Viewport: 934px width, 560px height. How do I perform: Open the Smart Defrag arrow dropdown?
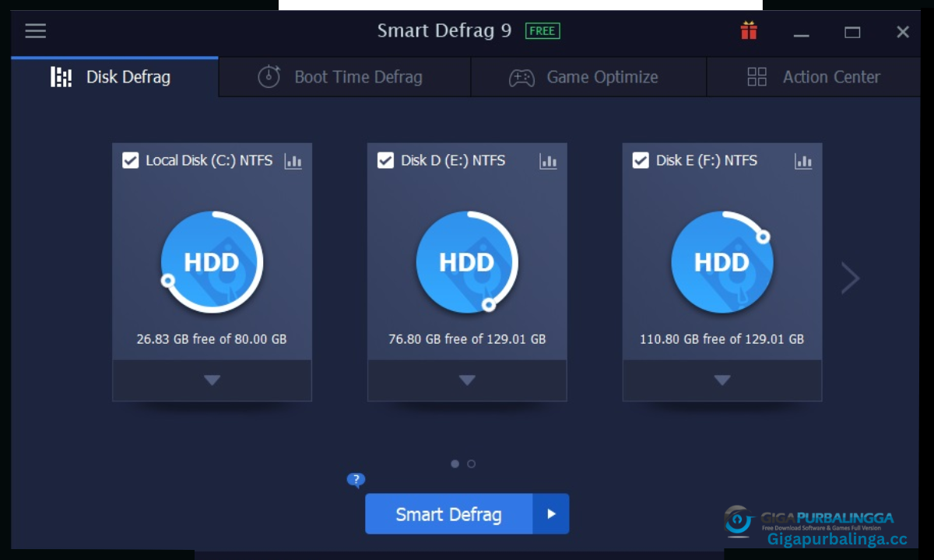pos(551,514)
